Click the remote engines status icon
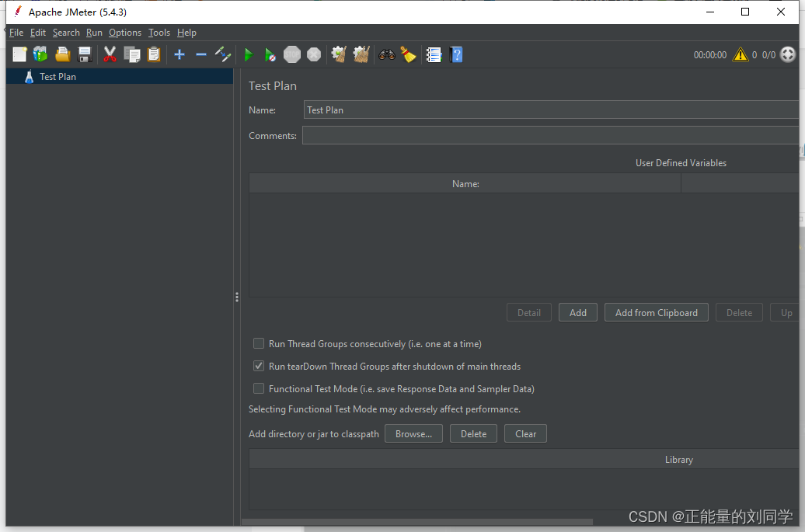Image resolution: width=805 pixels, height=532 pixels. 788,54
